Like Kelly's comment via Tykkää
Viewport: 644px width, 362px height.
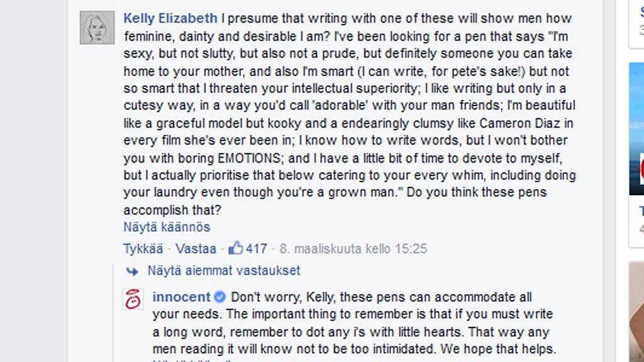(x=143, y=248)
